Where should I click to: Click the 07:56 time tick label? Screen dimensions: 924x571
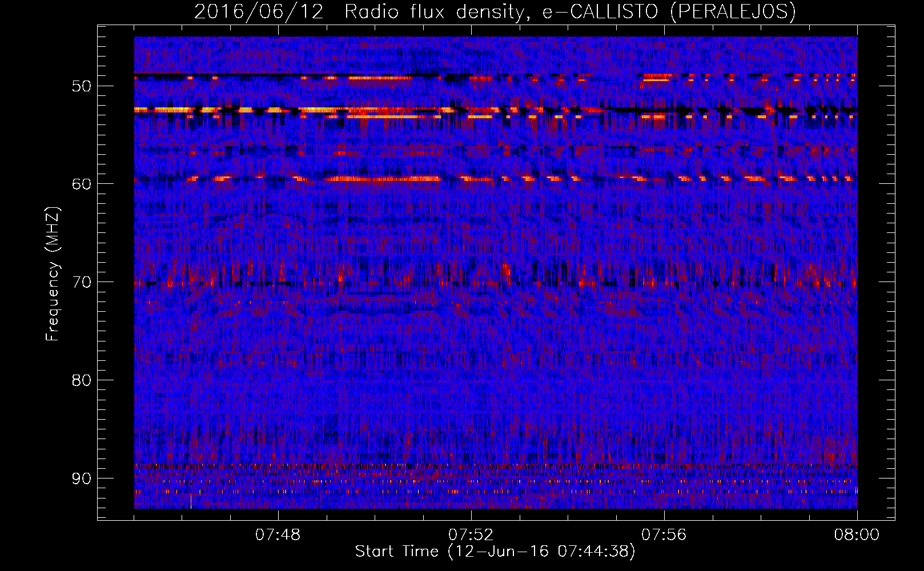[x=664, y=535]
